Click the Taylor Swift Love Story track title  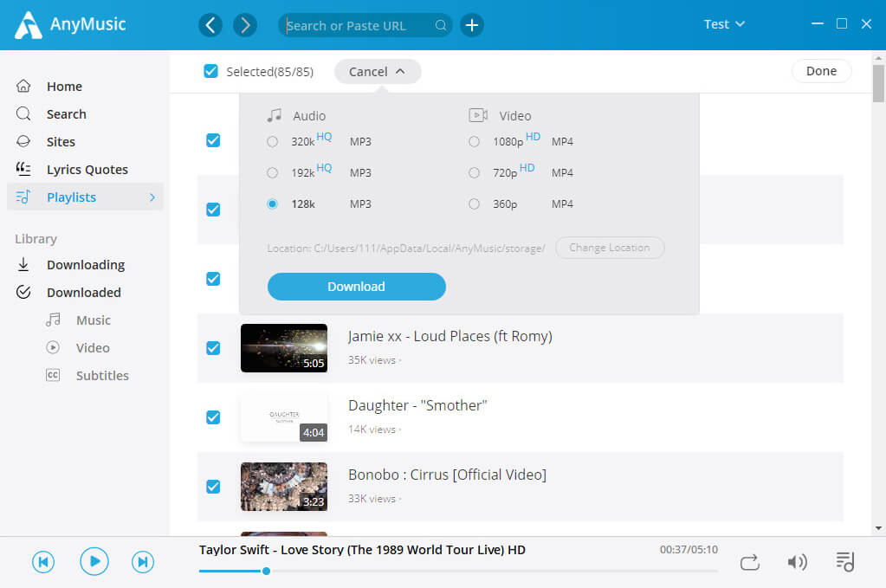tap(362, 550)
